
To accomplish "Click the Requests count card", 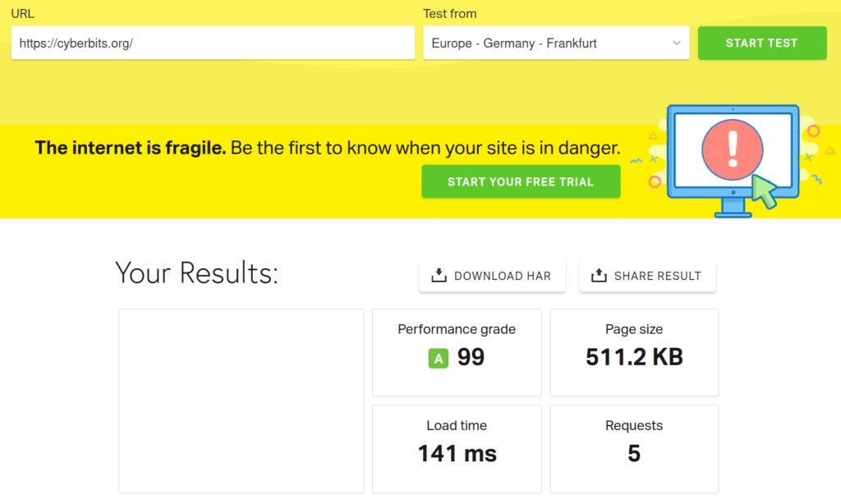I will pos(634,448).
